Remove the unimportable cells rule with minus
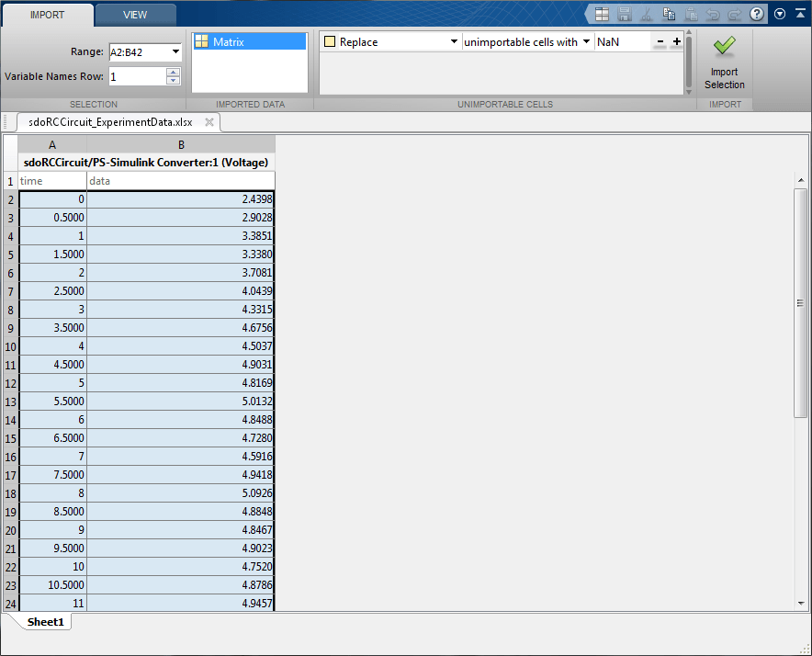The height and width of the screenshot is (656, 812). click(x=660, y=41)
